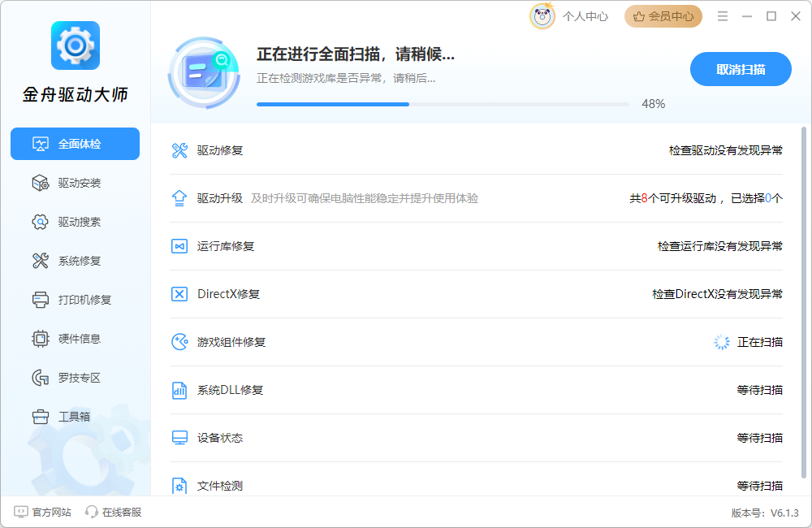This screenshot has height=528, width=812.
Task: Click the 驱动升级 row label
Action: (220, 198)
